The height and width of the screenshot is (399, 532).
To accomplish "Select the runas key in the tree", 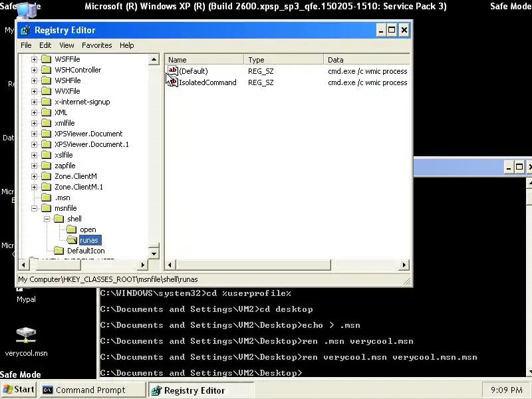I will (x=90, y=240).
